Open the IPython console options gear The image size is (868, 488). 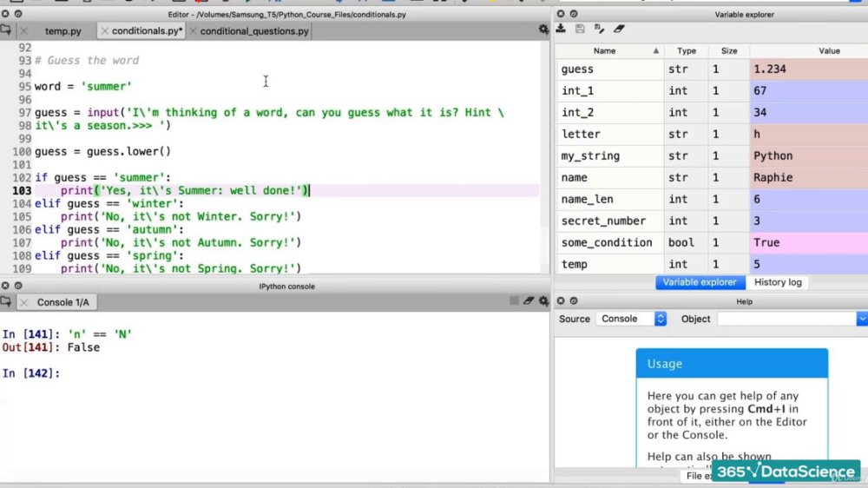(x=543, y=300)
